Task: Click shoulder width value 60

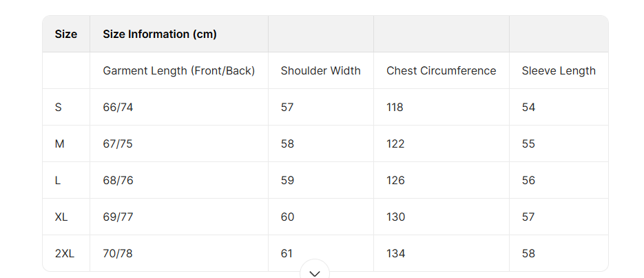Action: coord(287,217)
